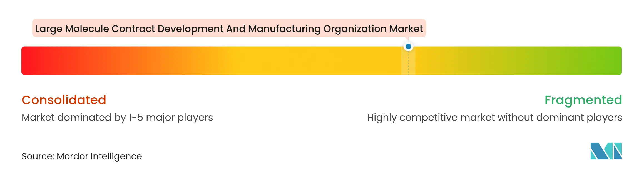
Task: Click the "Source: Mordor Intelligence" caption
Action: coord(82,156)
